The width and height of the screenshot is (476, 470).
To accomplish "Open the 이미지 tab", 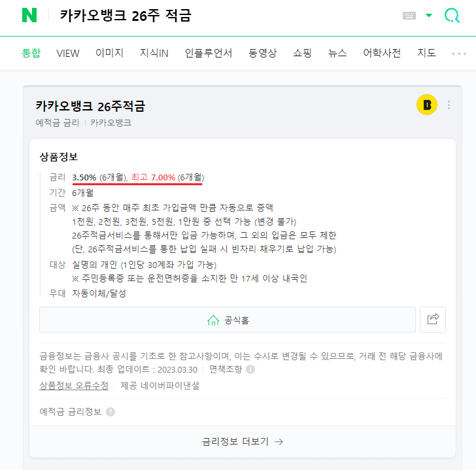I will (x=109, y=53).
